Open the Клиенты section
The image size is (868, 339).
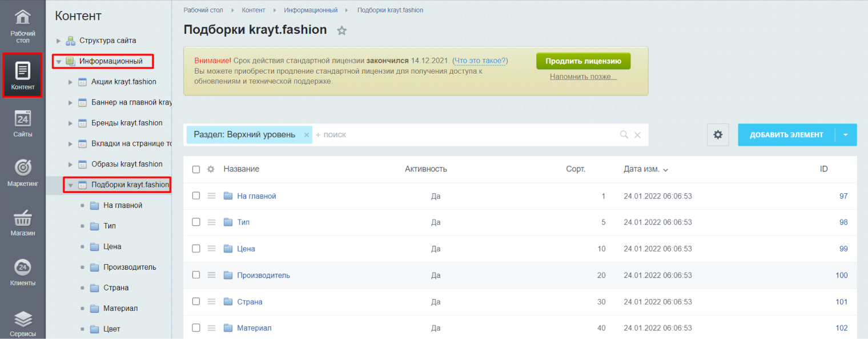pyautogui.click(x=23, y=272)
